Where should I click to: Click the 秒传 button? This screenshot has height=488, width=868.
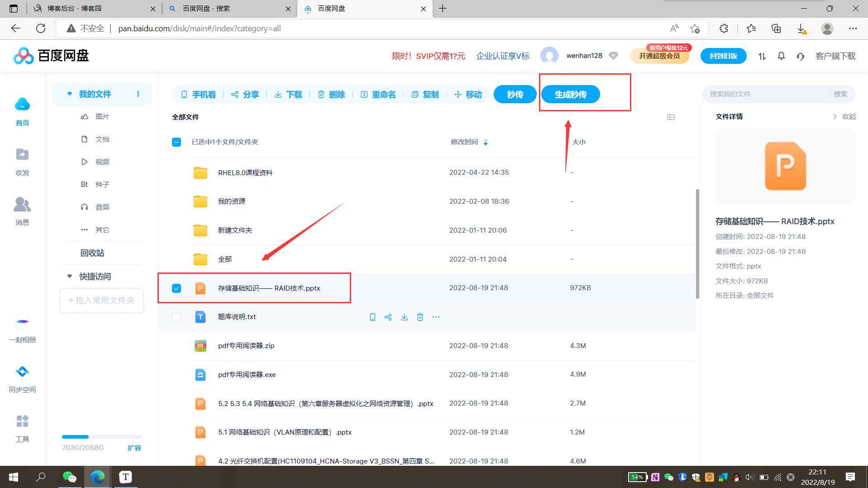coord(515,95)
